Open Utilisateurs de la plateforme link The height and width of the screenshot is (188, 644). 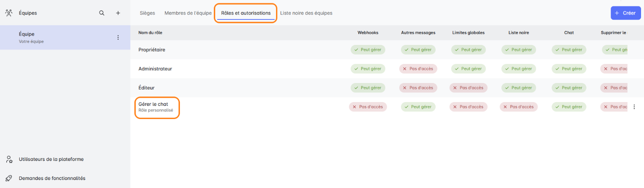click(x=51, y=160)
